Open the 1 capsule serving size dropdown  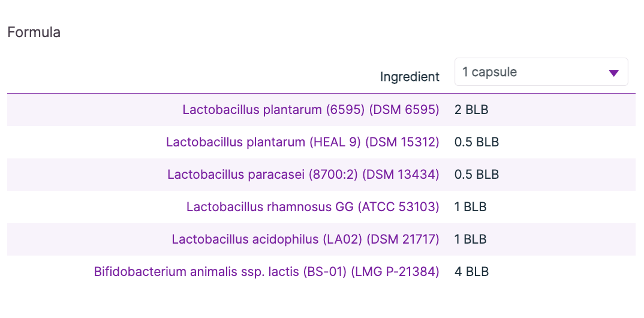coord(540,73)
